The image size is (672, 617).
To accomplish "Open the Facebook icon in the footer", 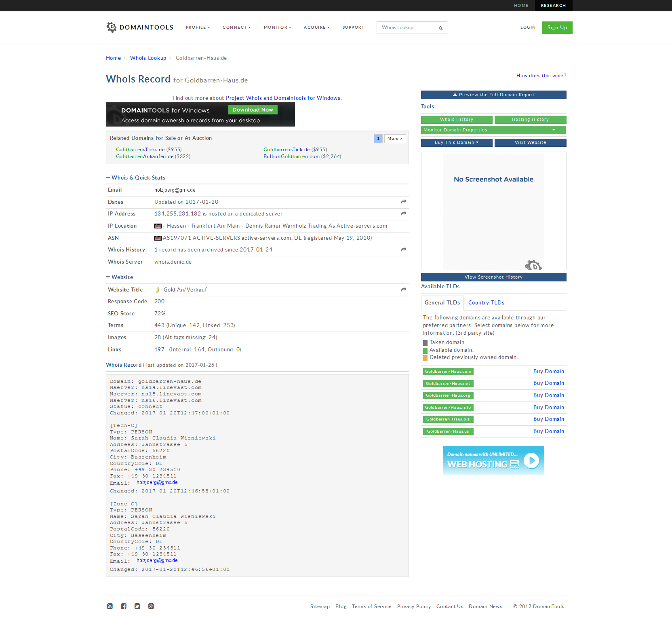I will [x=124, y=606].
